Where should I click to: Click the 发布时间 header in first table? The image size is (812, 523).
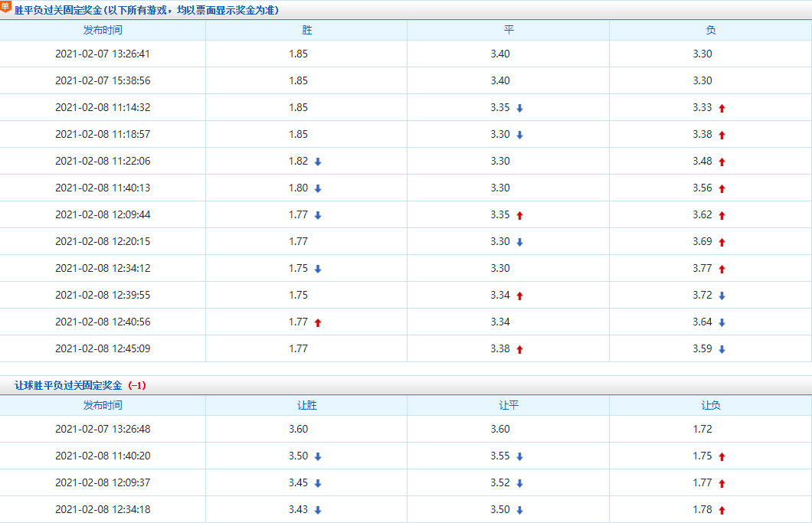[103, 30]
